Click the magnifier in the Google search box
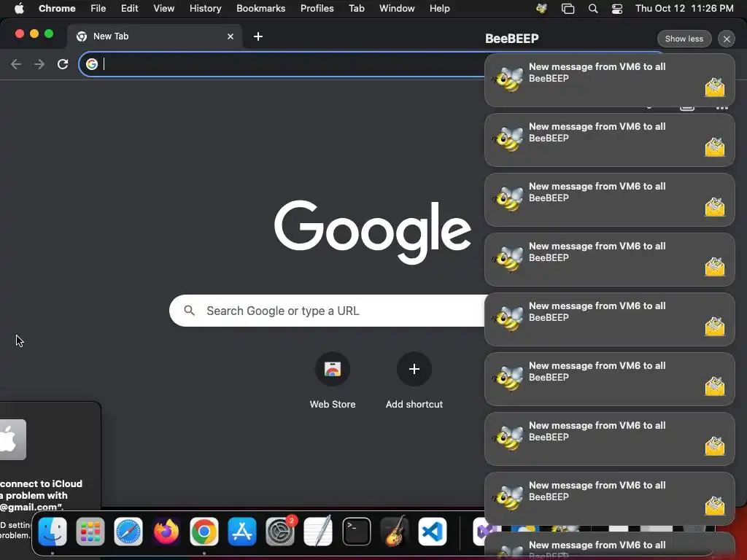This screenshot has width=747, height=560. (x=189, y=311)
